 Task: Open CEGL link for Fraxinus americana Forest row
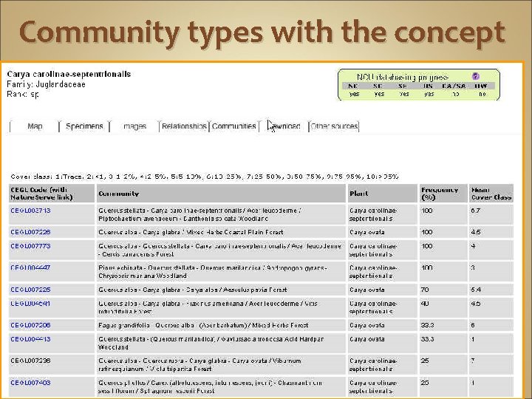[30, 304]
